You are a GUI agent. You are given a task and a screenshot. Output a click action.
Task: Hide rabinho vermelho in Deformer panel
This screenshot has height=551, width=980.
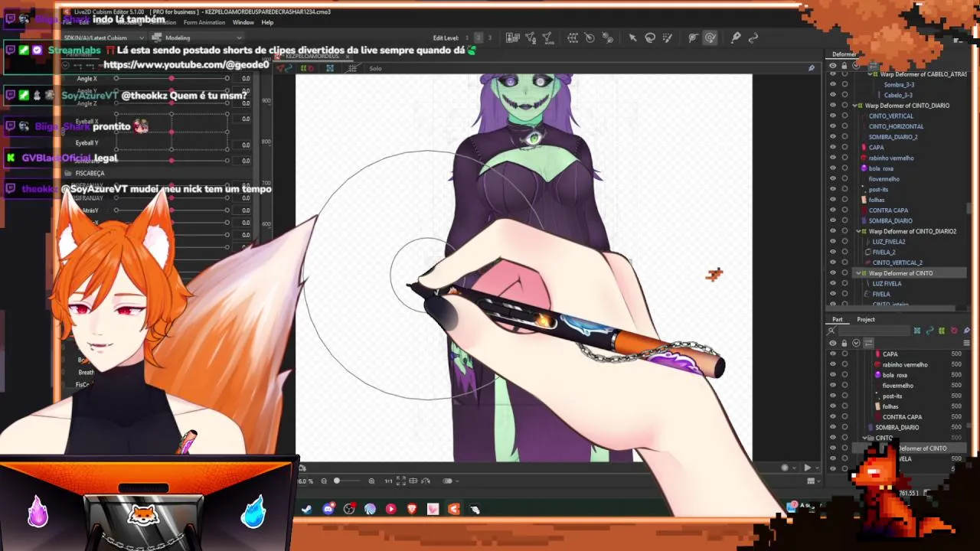coord(833,158)
